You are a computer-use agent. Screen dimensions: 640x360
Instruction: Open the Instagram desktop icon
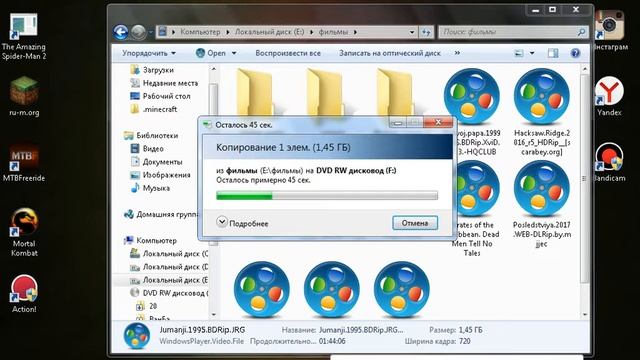tap(609, 31)
